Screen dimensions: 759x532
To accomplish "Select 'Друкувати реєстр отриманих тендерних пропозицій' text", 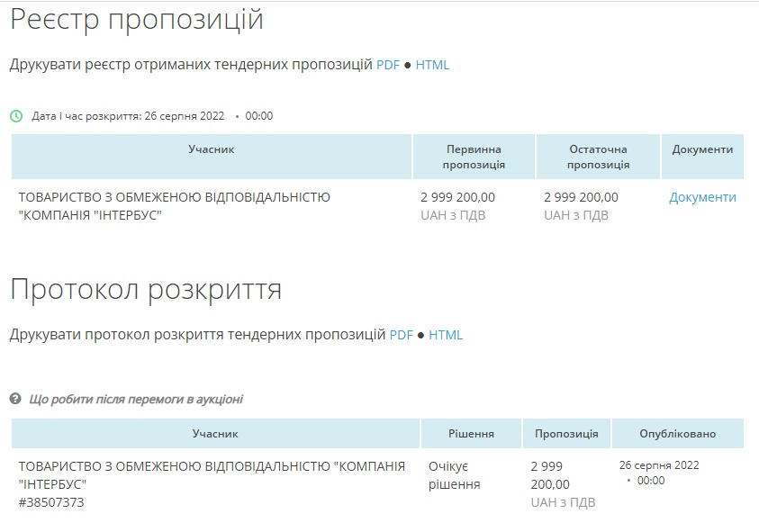I will point(191,65).
